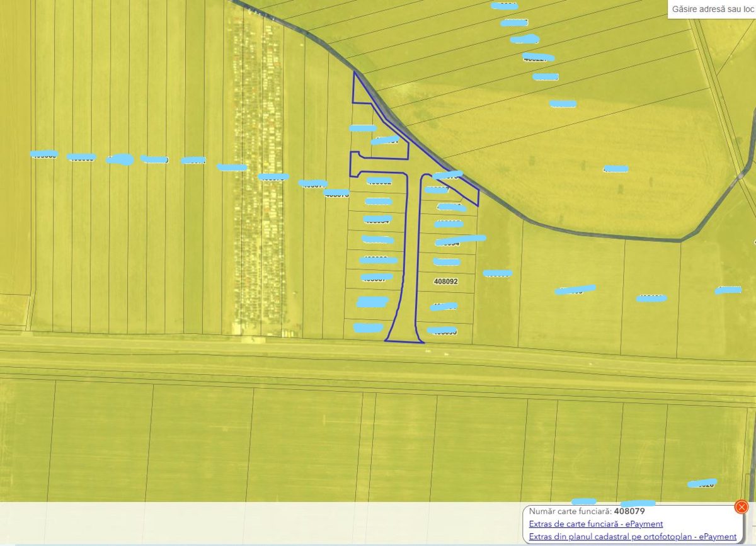
Task: Open 'Extras din planul cadastral pe ortofotoplan' link
Action: pyautogui.click(x=633, y=537)
